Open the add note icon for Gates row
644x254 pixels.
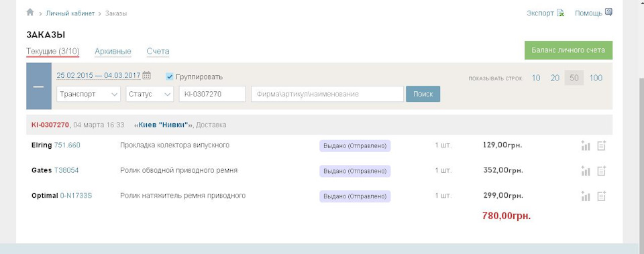tap(602, 171)
